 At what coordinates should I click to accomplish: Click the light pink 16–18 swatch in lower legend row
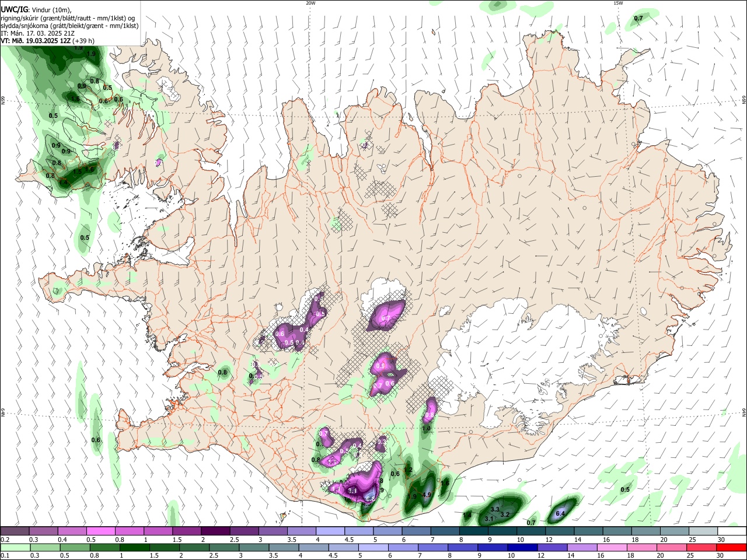[x=612, y=547]
